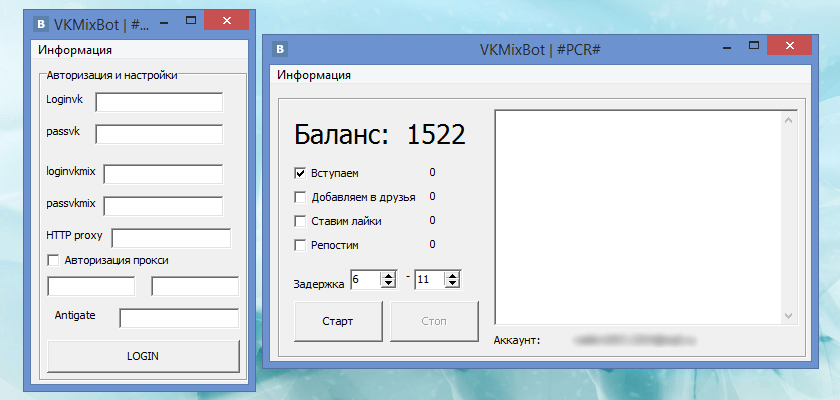Click the Задержка label
This screenshot has height=400, width=840.
coord(319,284)
